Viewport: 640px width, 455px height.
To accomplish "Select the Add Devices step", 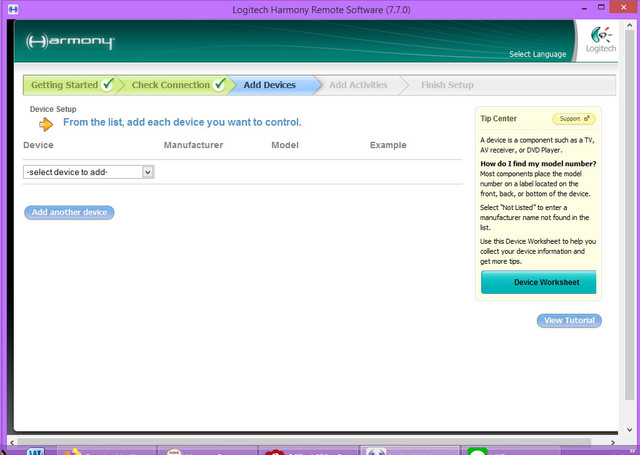I will pyautogui.click(x=273, y=85).
